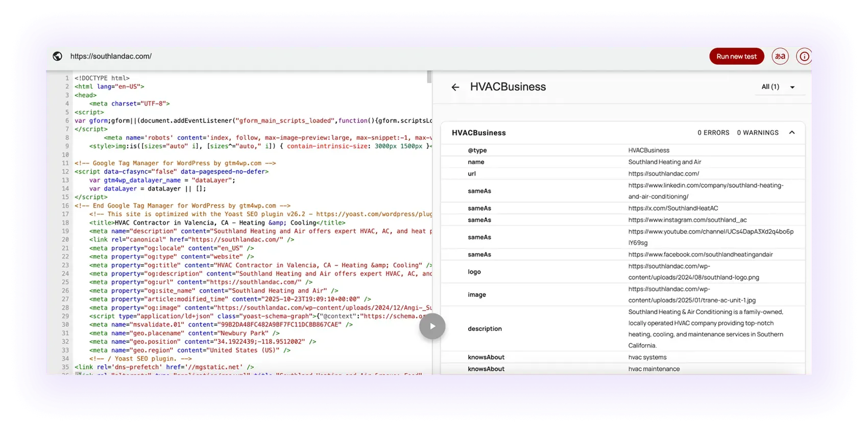Click the https://southlandac.com/ URL field
The image size is (868, 431).
[x=111, y=56]
